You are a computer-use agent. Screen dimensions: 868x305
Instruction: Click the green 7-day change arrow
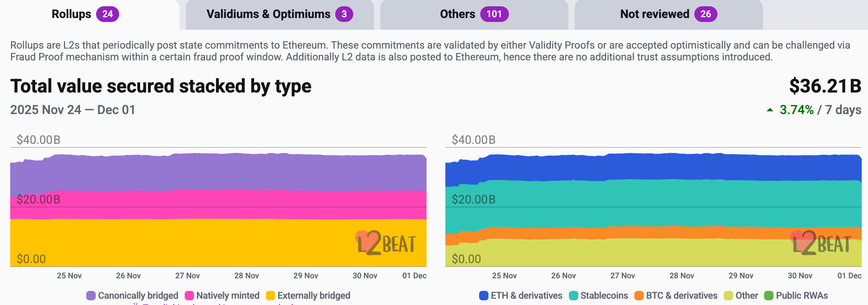tap(770, 110)
